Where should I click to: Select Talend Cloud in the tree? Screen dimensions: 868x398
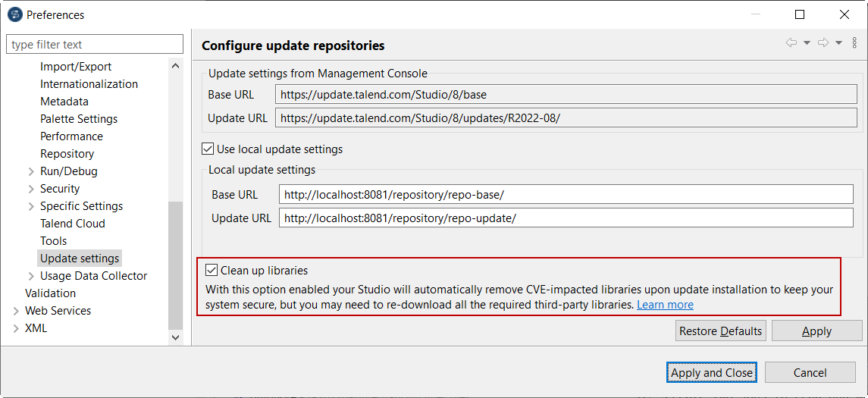73,224
